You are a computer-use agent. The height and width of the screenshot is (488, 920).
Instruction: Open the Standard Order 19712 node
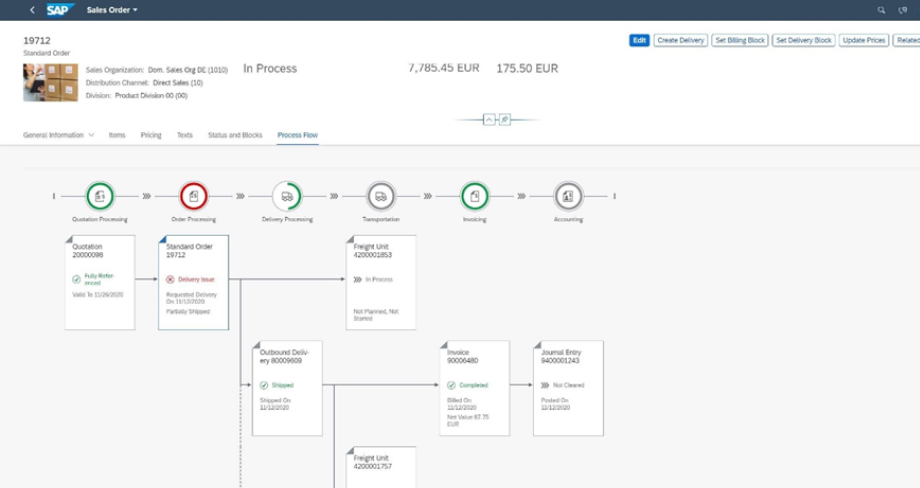click(x=194, y=282)
